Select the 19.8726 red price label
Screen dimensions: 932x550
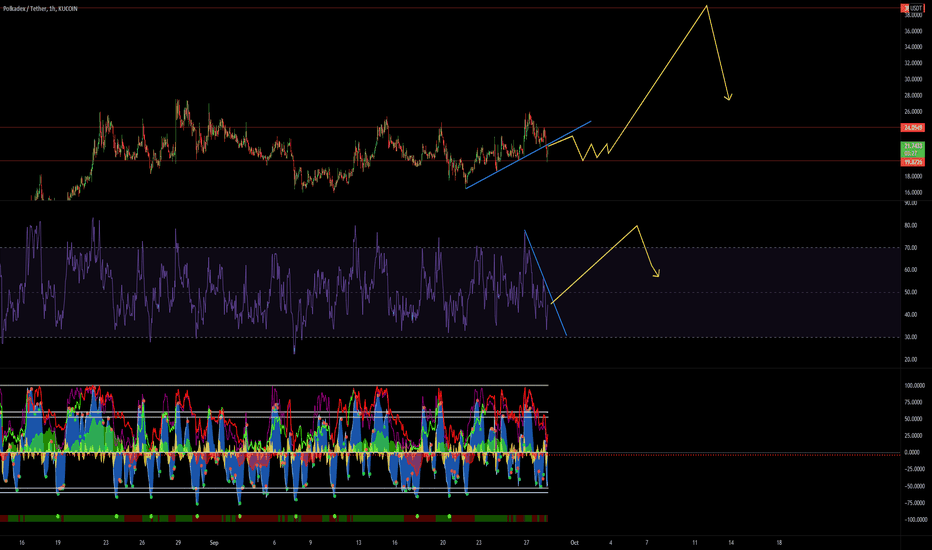point(913,162)
